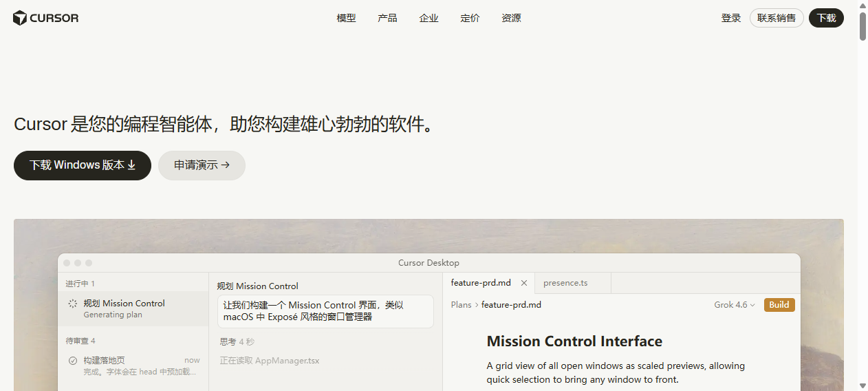Click the 进行中 1 section header
Screen dimensions: 868x391
(x=80, y=284)
